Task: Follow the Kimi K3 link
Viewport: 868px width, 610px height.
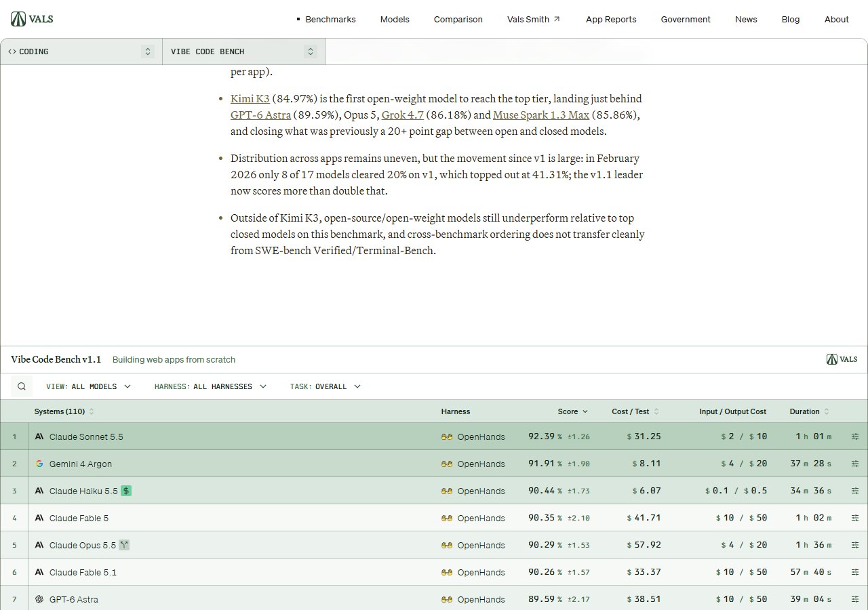Action: 250,98
